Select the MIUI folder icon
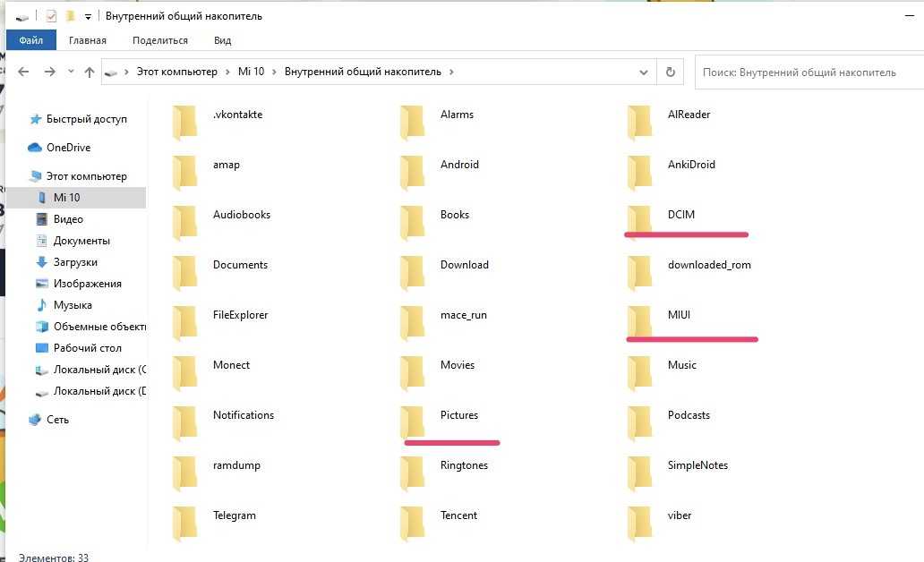 [x=639, y=317]
